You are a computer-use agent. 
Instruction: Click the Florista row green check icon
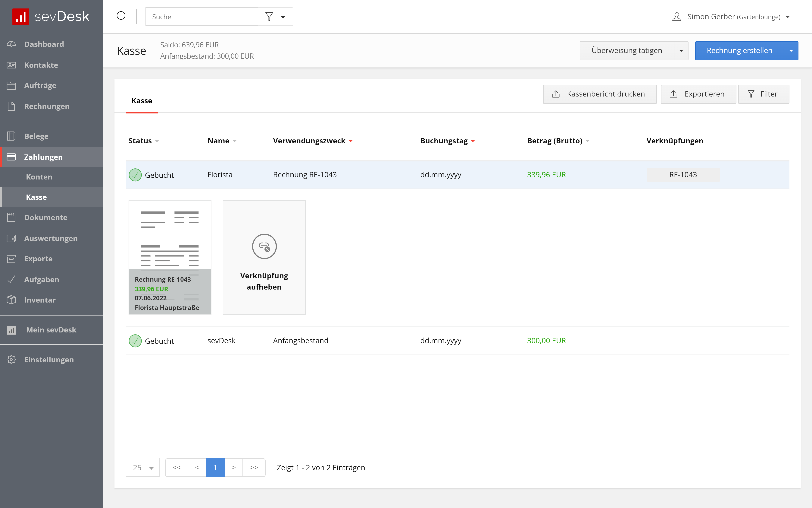click(x=135, y=175)
